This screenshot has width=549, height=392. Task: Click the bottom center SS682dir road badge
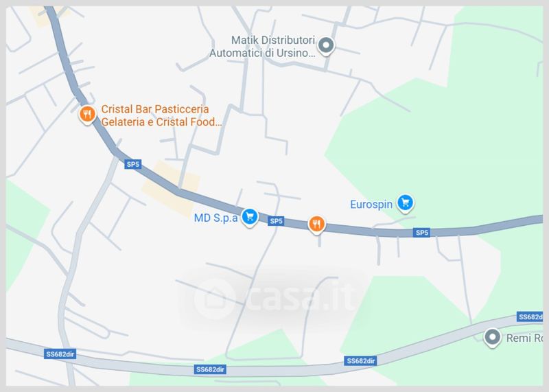pos(210,369)
